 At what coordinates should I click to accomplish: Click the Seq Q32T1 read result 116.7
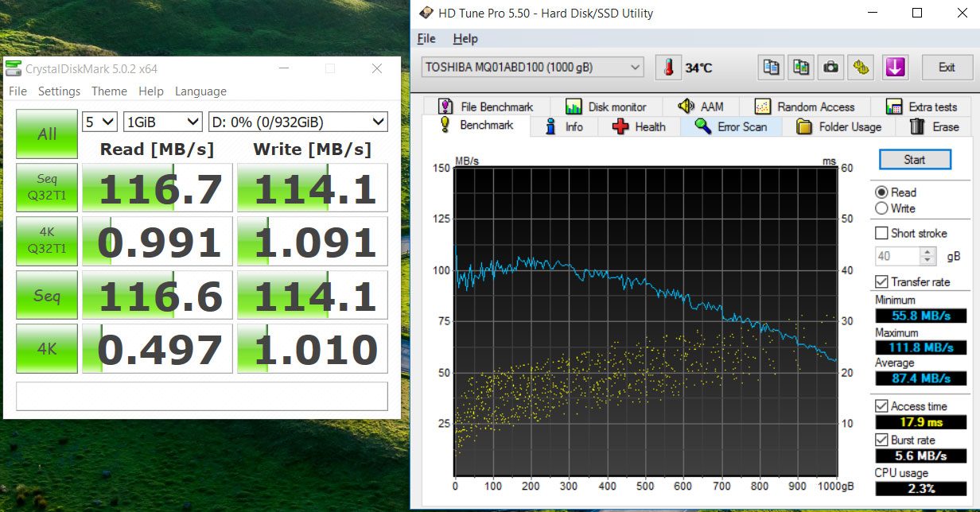coord(157,188)
